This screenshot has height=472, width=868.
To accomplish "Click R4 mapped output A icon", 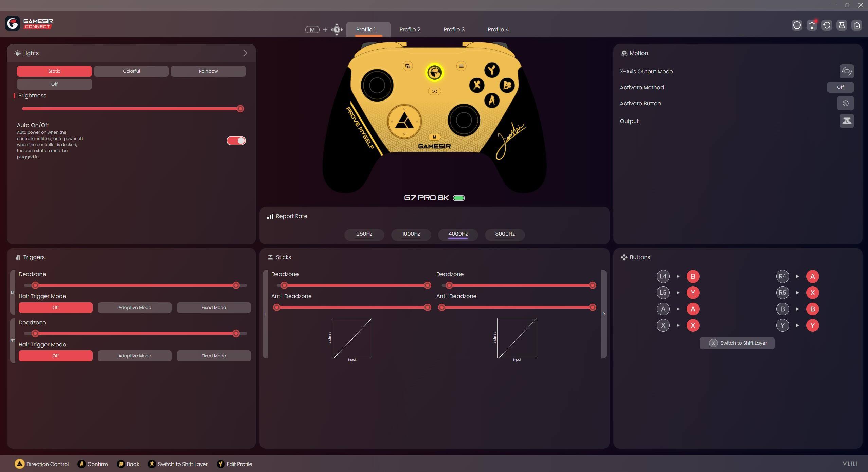I will [812, 276].
